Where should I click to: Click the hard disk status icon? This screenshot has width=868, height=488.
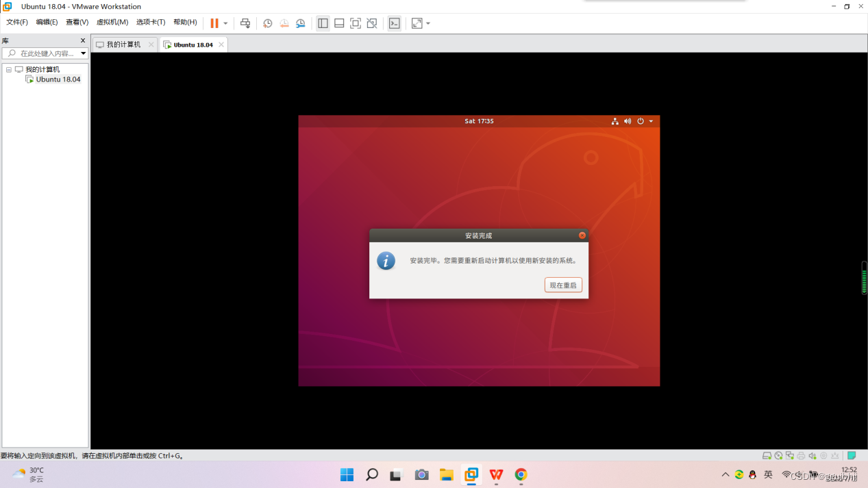767,456
